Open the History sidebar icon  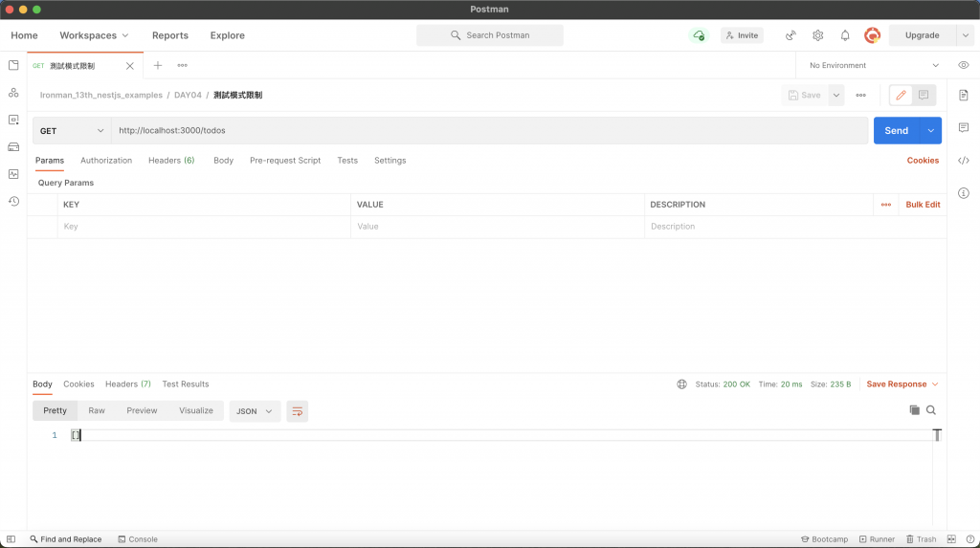pos(13,201)
